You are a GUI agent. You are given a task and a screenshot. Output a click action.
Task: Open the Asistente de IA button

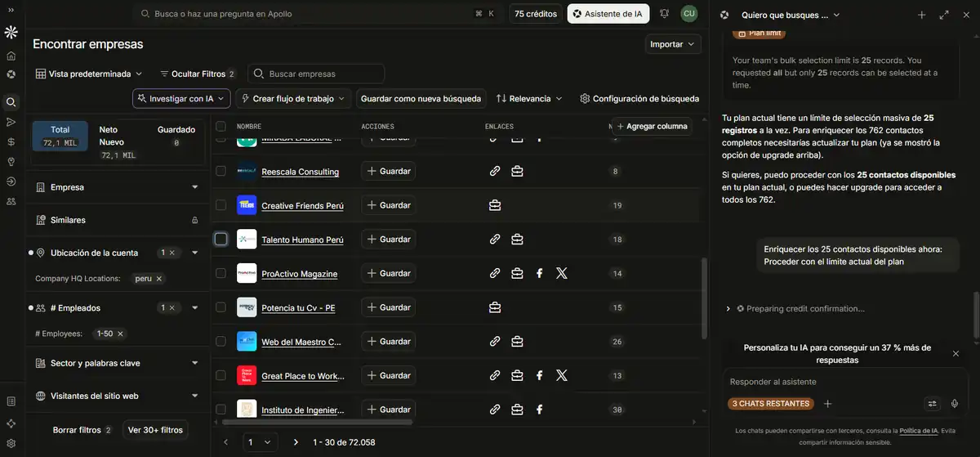pyautogui.click(x=608, y=14)
